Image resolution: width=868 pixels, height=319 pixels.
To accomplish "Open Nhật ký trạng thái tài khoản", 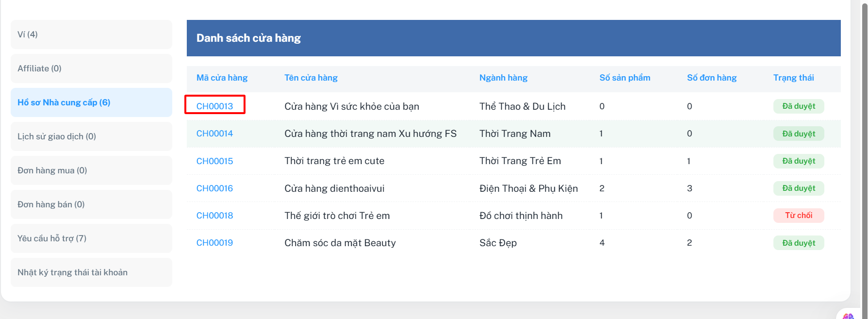I will pos(91,272).
